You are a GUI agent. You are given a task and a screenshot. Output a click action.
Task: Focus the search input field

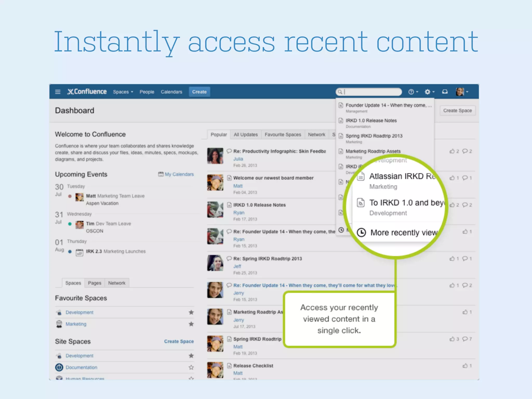point(369,92)
